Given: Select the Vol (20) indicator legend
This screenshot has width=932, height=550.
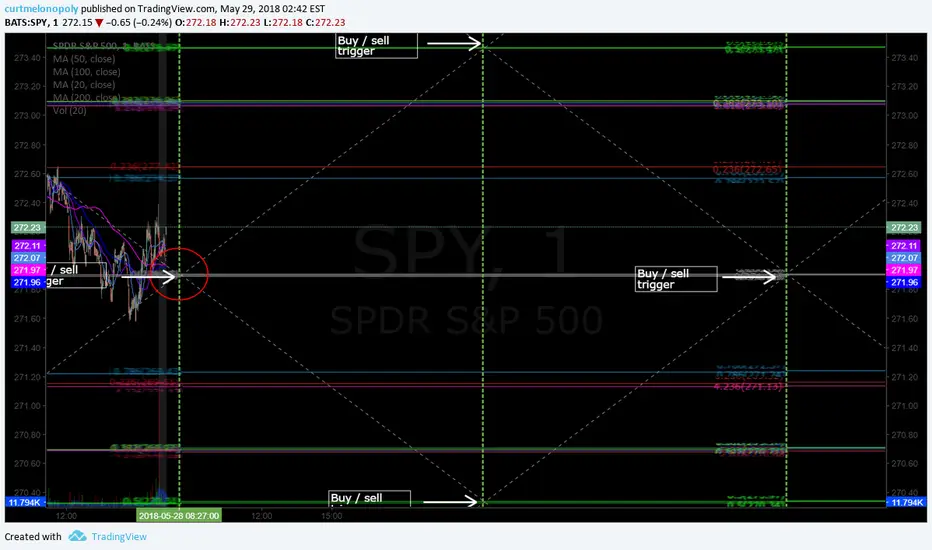Looking at the screenshot, I should tap(70, 111).
